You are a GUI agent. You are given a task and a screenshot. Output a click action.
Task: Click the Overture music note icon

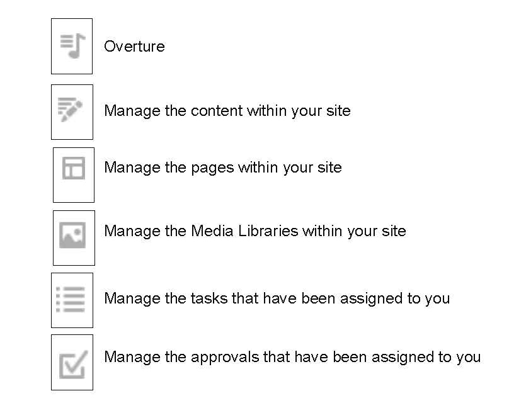pyautogui.click(x=72, y=46)
